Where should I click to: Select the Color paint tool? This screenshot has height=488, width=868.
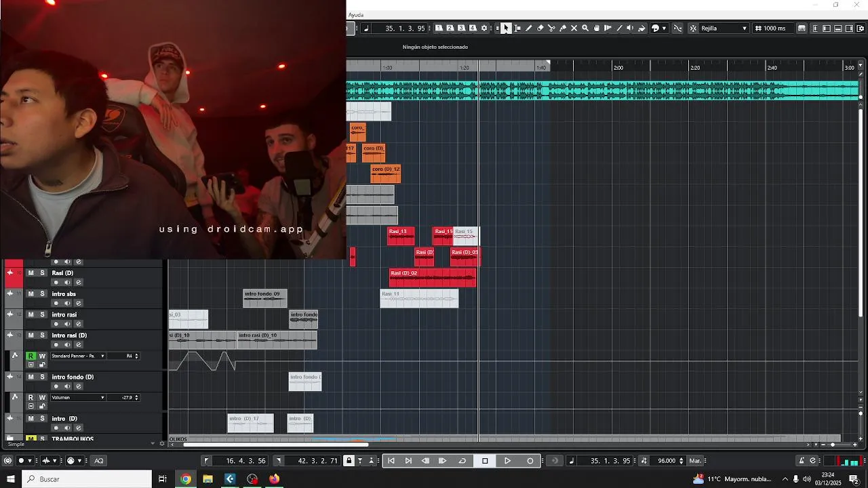[x=642, y=28]
